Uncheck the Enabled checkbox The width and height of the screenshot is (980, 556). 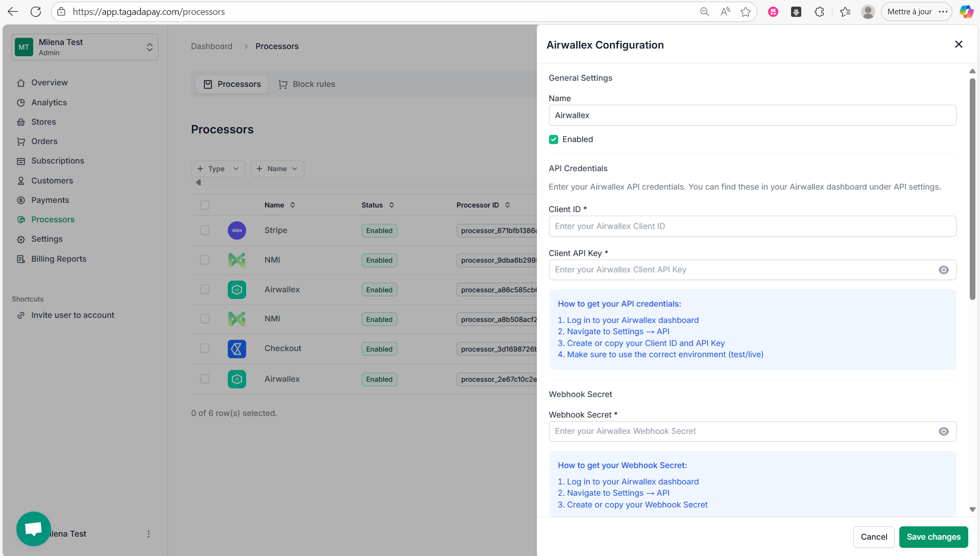[x=554, y=140]
